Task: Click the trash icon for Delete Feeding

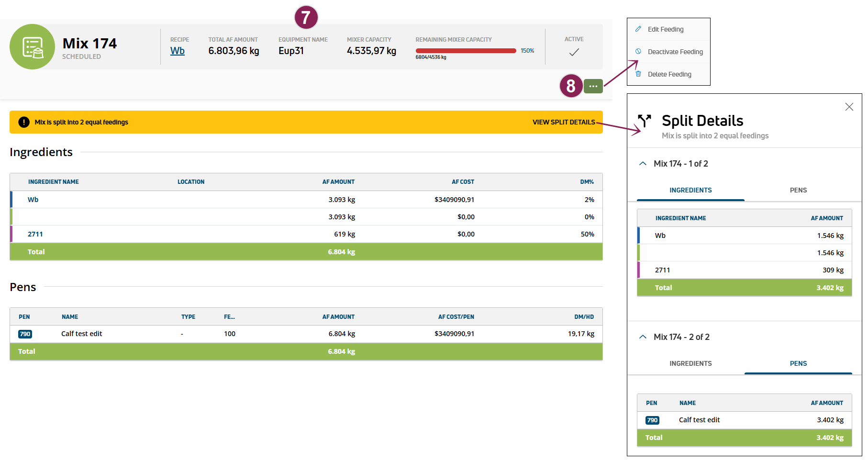Action: click(x=638, y=74)
